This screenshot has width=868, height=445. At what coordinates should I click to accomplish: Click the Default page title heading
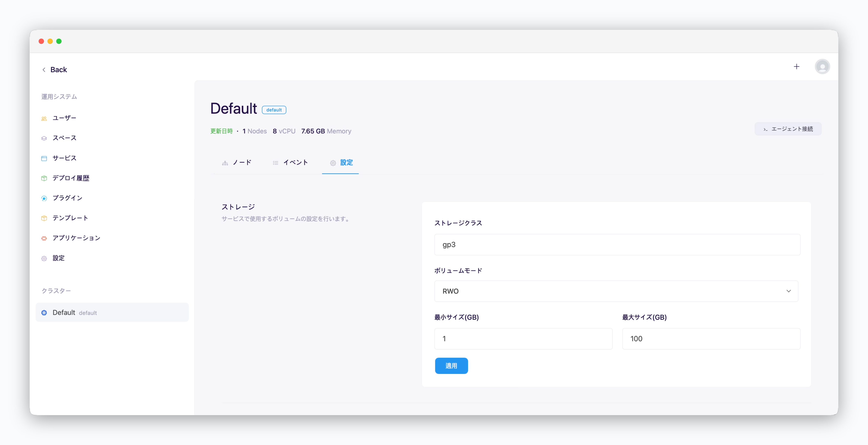coord(233,109)
